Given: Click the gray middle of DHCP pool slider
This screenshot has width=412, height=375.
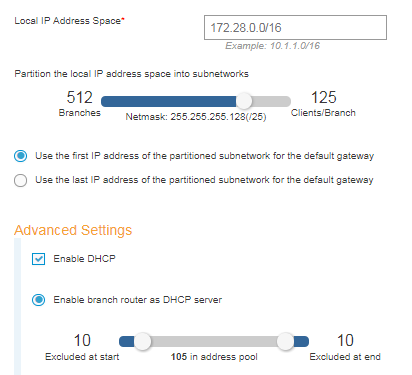Looking at the screenshot, I should point(214,341).
